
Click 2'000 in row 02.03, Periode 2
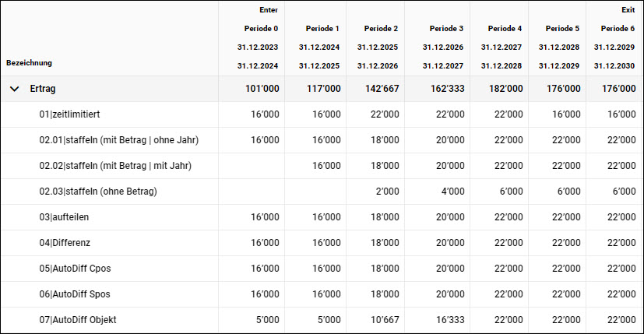pyautogui.click(x=387, y=192)
